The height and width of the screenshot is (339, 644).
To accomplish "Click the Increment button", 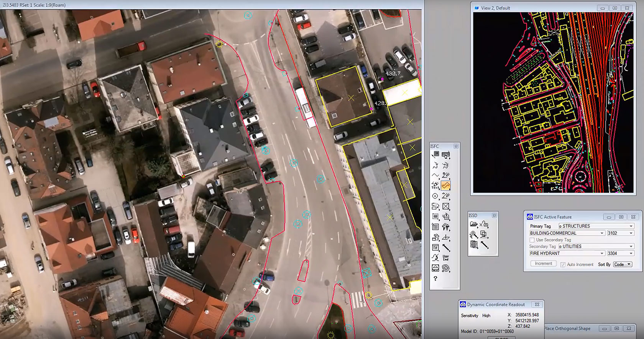I will point(543,264).
